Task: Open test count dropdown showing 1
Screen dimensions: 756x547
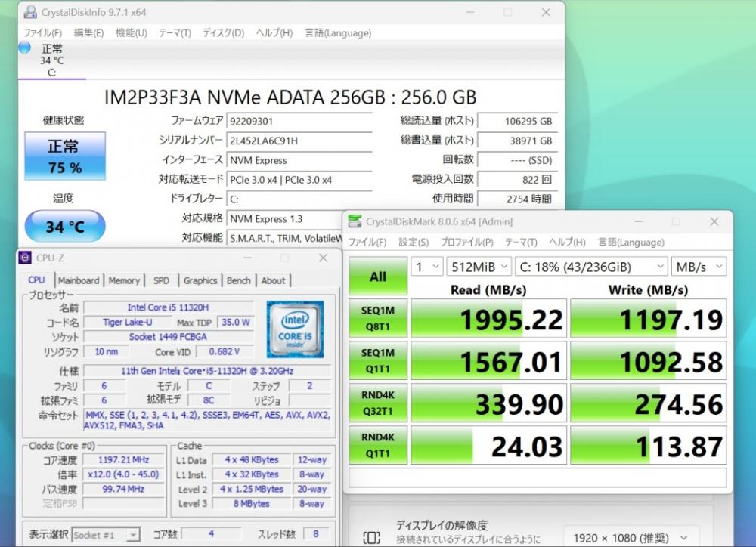Action: tap(427, 267)
